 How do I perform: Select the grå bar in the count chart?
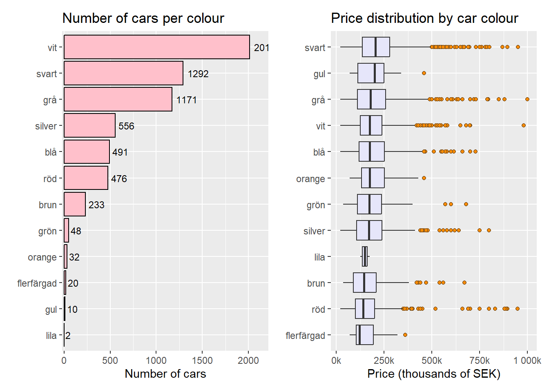[x=118, y=100]
